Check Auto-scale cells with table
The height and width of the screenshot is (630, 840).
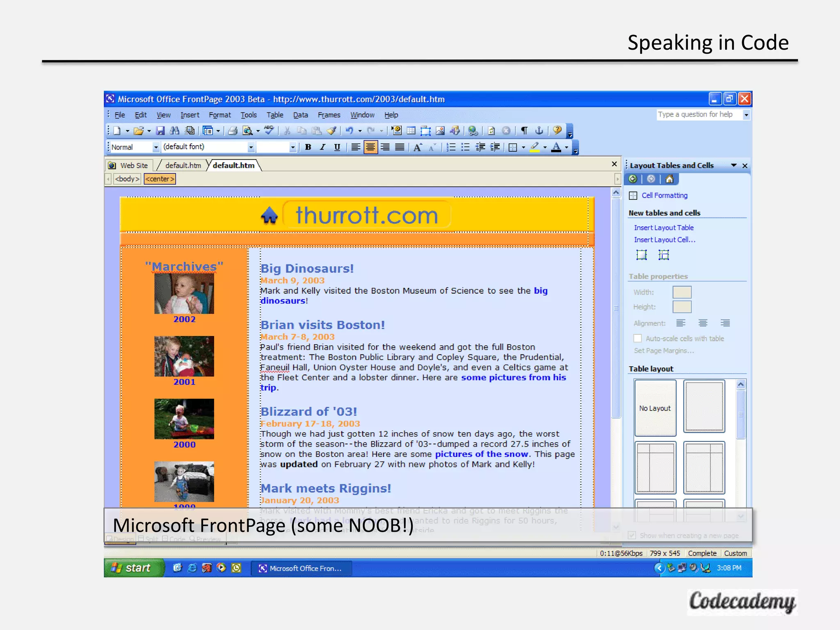click(637, 338)
